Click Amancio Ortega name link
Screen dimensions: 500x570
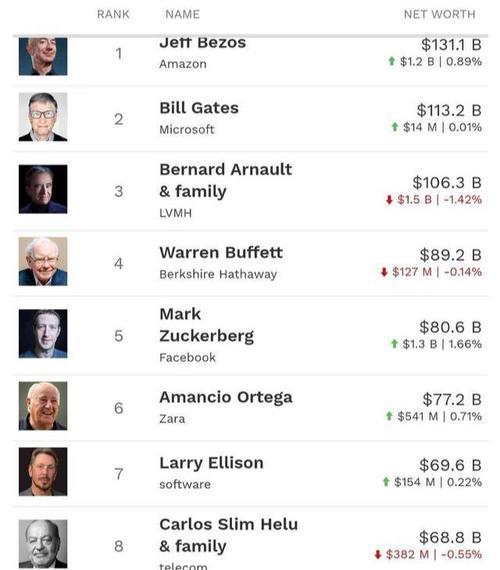pos(226,397)
